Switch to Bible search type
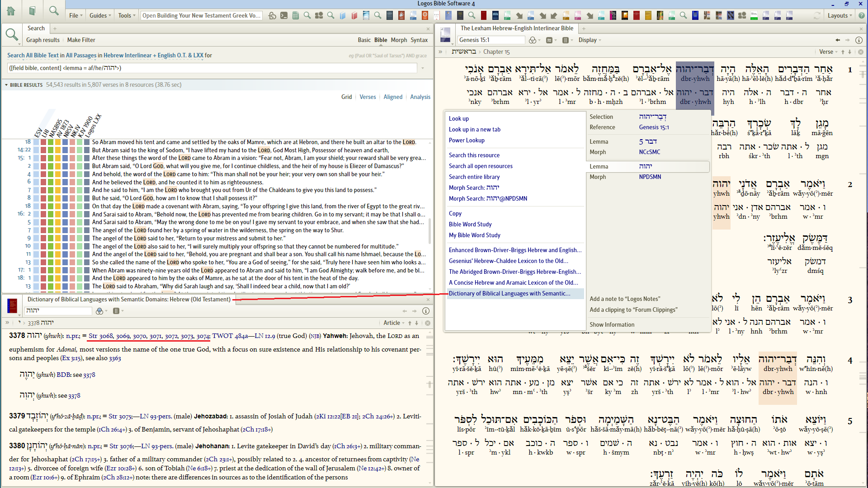The image size is (868, 488). [381, 40]
